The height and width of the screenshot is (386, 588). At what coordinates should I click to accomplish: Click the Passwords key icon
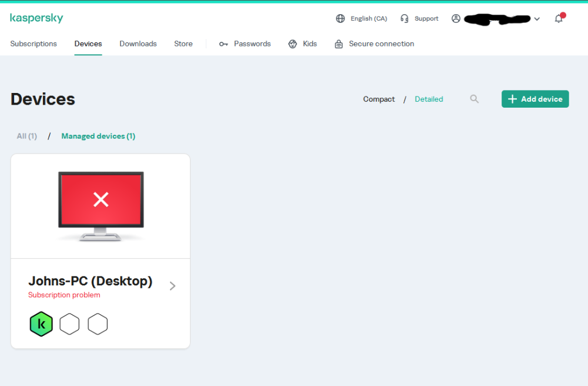click(x=223, y=44)
